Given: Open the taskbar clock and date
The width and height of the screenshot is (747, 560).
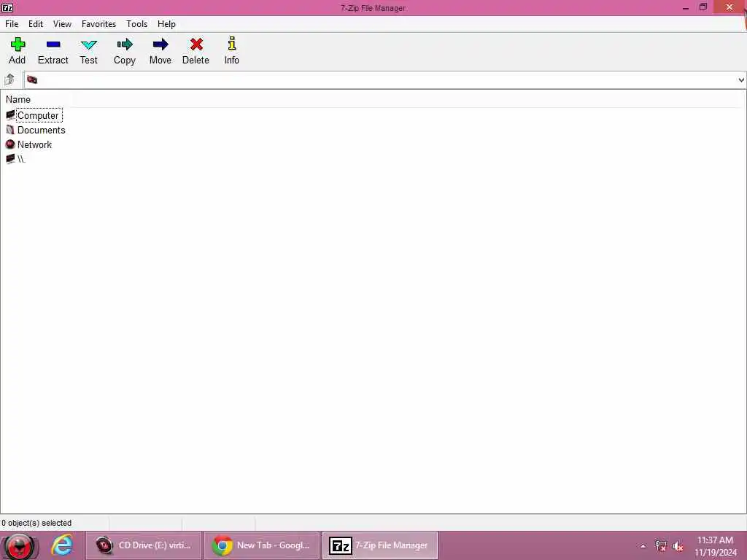Looking at the screenshot, I should coord(715,546).
